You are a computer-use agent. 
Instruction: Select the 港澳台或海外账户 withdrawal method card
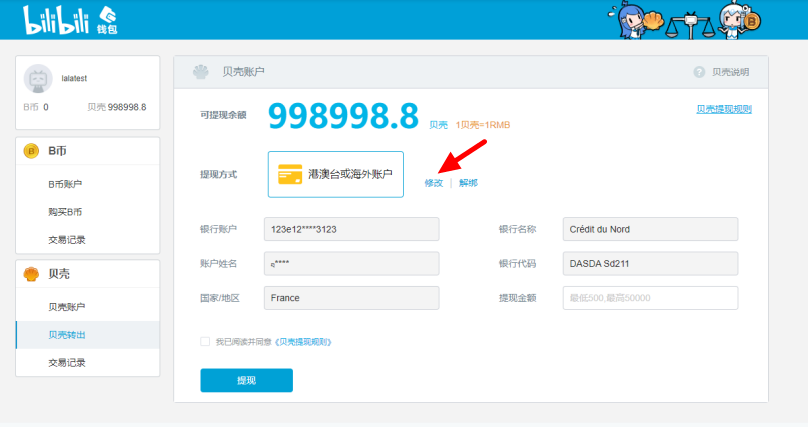(335, 174)
